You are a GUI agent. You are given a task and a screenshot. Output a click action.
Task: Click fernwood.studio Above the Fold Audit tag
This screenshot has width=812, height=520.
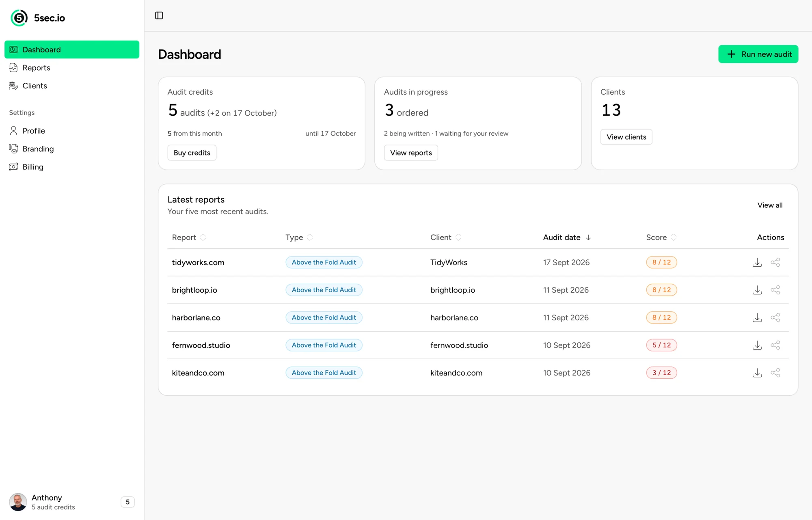(324, 345)
